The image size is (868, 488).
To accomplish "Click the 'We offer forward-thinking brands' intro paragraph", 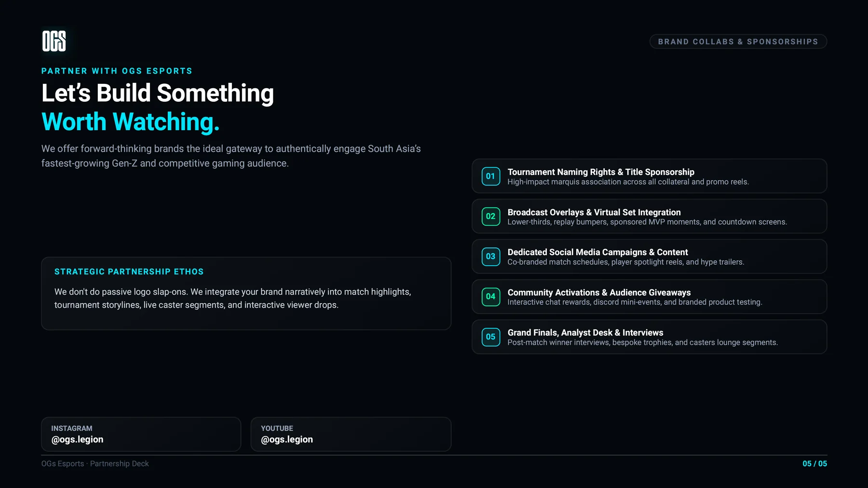I will (x=231, y=156).
